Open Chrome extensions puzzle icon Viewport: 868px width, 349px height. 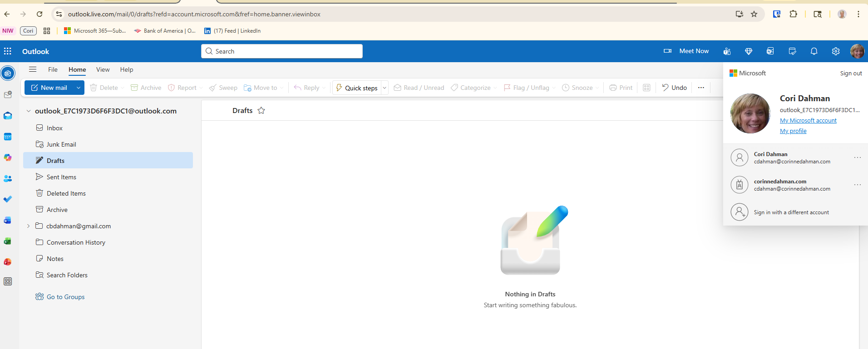(793, 14)
